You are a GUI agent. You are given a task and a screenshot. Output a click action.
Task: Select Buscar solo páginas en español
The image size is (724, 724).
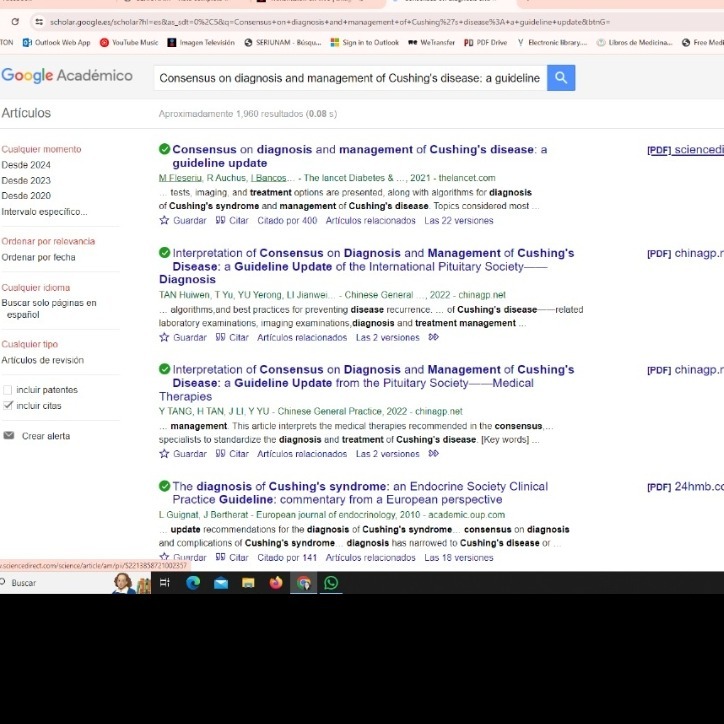coord(49,308)
